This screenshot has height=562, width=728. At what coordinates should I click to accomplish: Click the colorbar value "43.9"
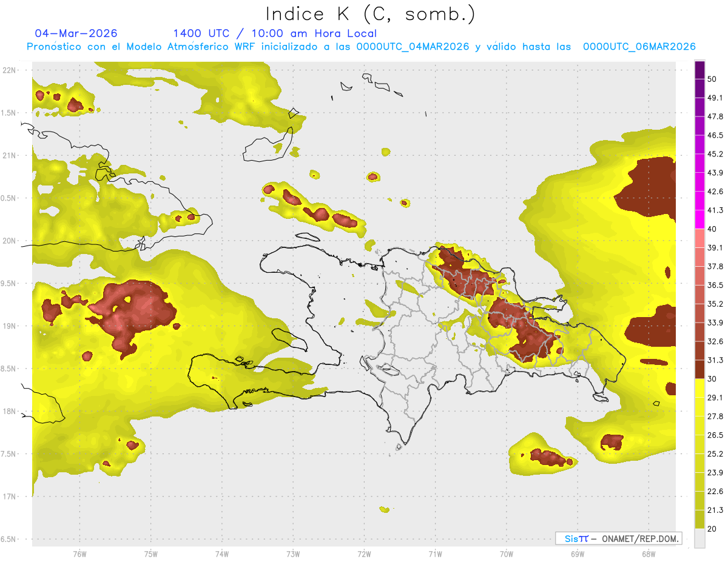click(715, 173)
